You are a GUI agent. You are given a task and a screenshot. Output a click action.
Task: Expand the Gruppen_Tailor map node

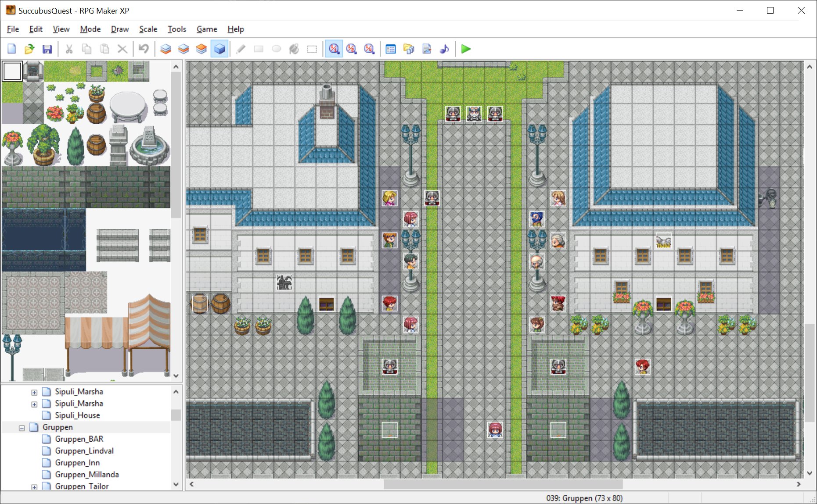coord(34,487)
